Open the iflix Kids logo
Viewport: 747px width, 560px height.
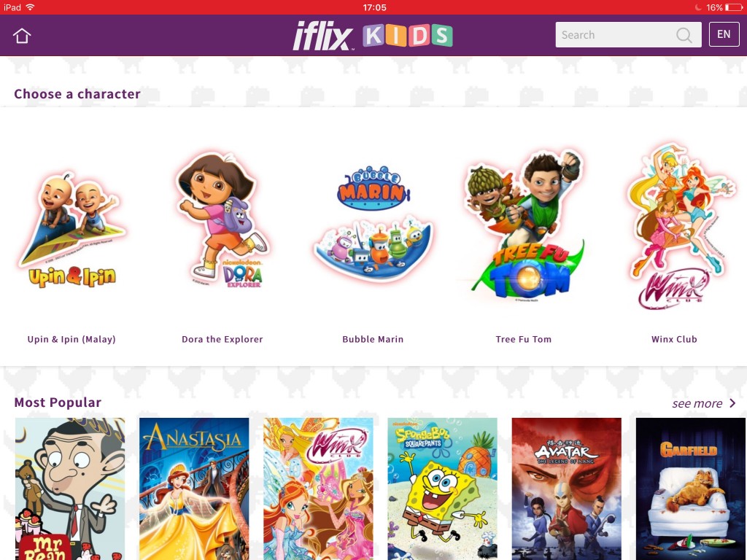(x=373, y=35)
